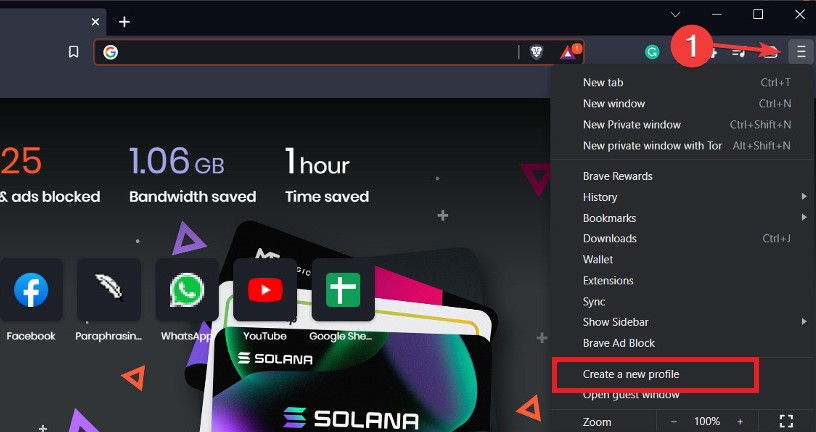Screen dimensions: 816x432
Task: Open Wallet menu entry
Action: (x=682, y=259)
